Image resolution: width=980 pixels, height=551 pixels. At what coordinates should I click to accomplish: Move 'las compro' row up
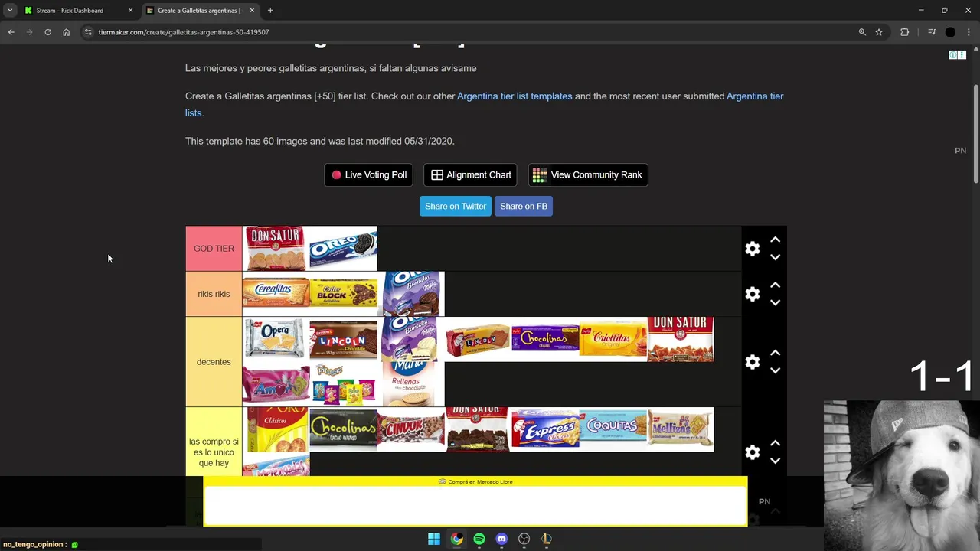(775, 443)
